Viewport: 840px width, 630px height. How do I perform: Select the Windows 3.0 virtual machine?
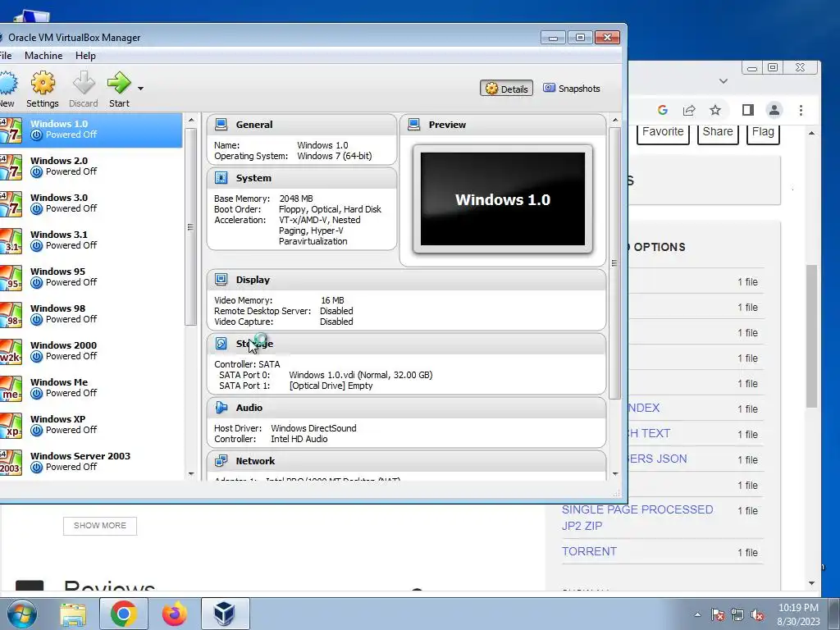coord(91,203)
